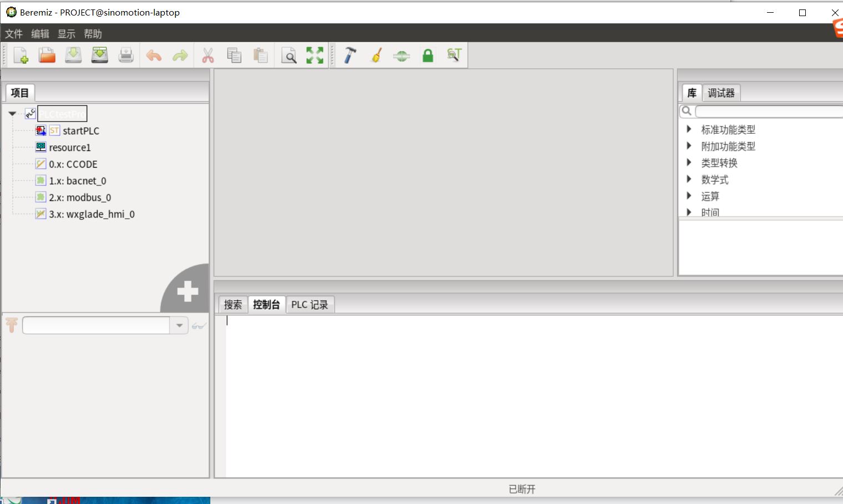This screenshot has height=504, width=843.
Task: Clear the search field with the glasses icon
Action: [x=199, y=325]
